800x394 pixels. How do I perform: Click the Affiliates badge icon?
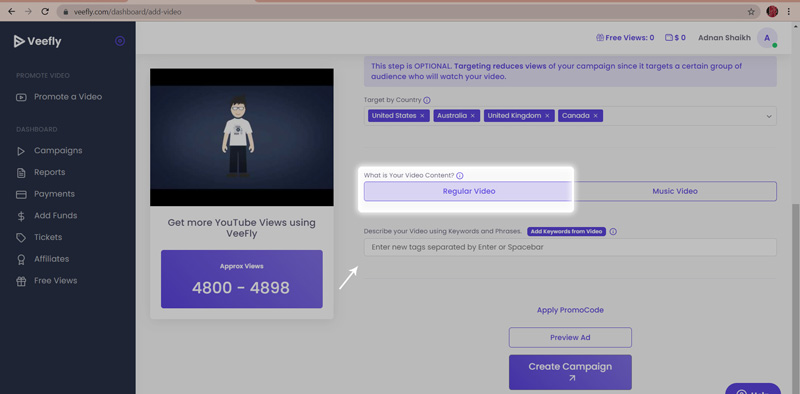click(x=21, y=259)
